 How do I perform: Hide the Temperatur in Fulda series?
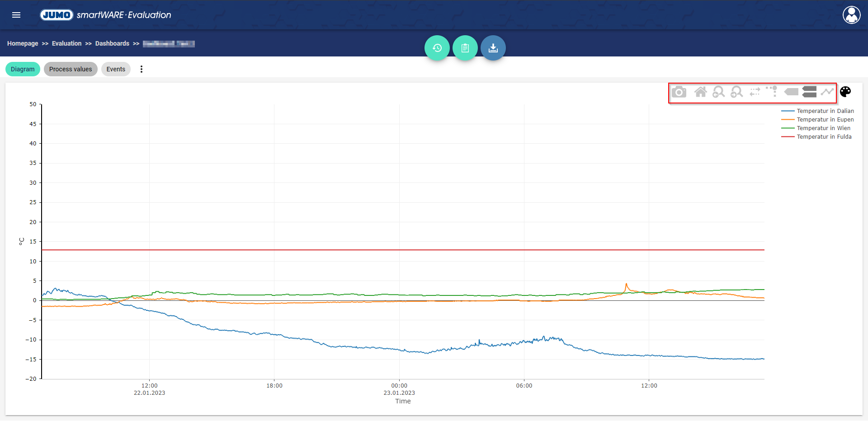(824, 137)
